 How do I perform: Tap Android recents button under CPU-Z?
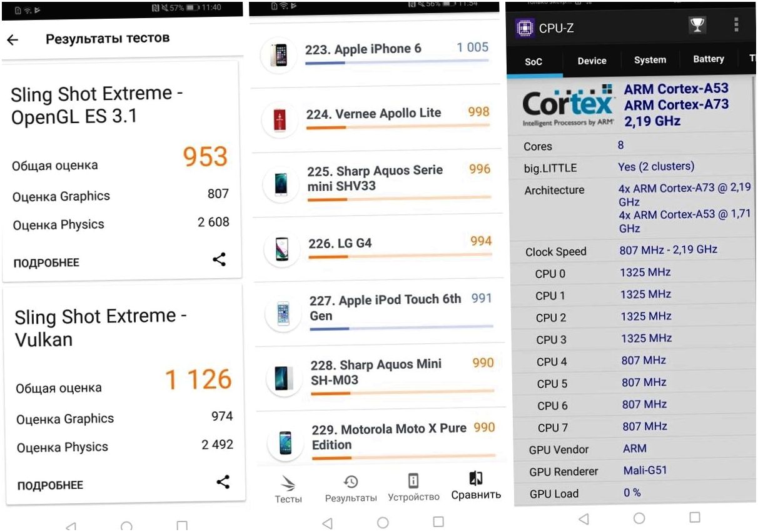coord(695,518)
